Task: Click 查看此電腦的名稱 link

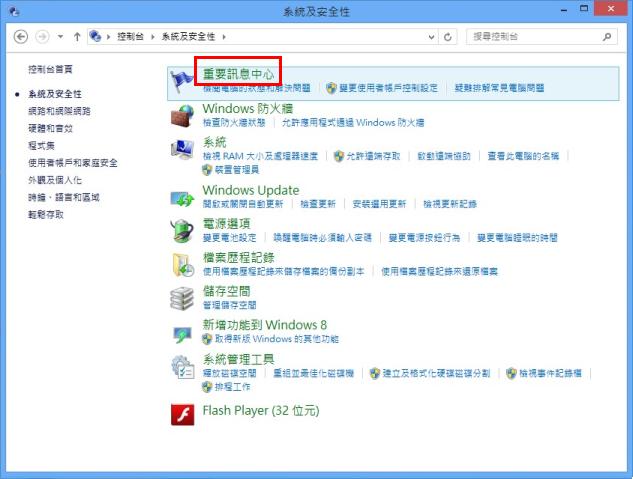Action: coord(523,156)
